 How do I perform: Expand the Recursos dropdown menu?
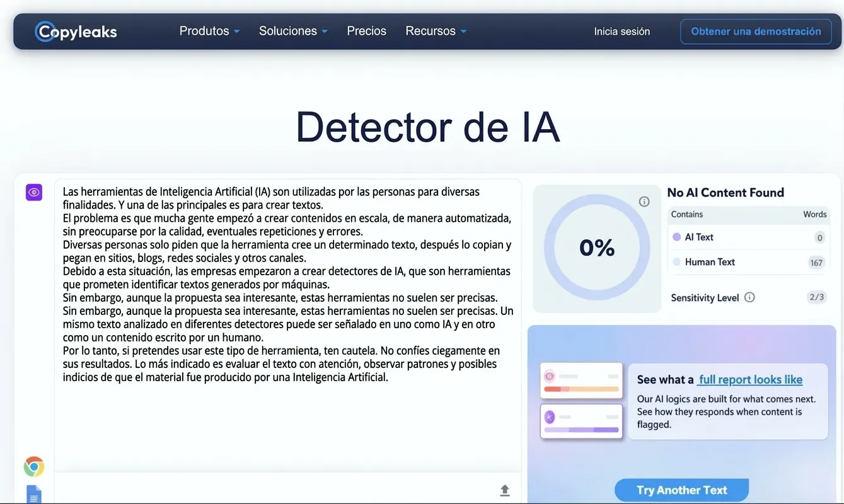click(x=436, y=31)
